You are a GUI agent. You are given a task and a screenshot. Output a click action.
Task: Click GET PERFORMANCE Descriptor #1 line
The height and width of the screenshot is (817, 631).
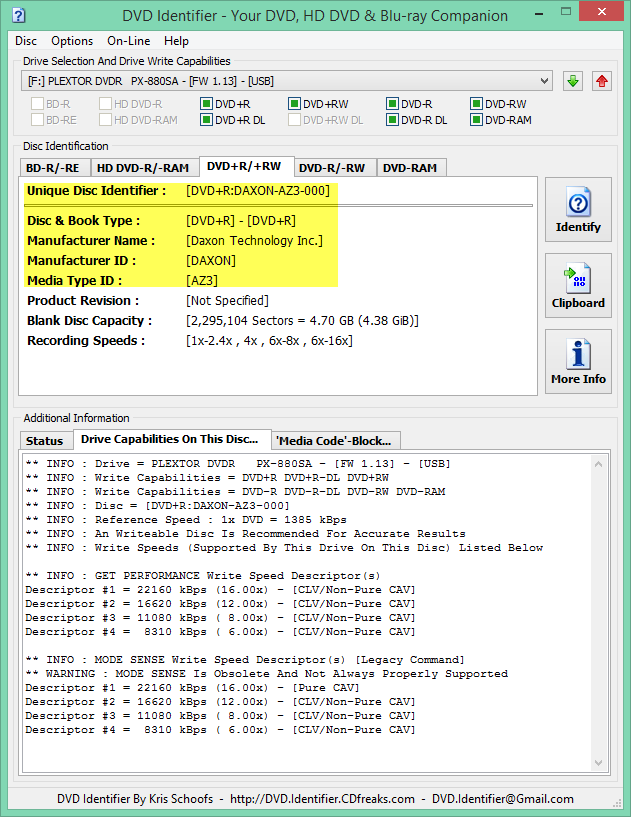click(220, 590)
